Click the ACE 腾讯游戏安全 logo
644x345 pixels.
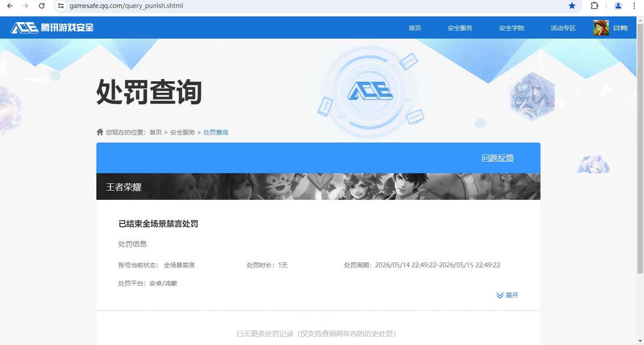[x=52, y=28]
